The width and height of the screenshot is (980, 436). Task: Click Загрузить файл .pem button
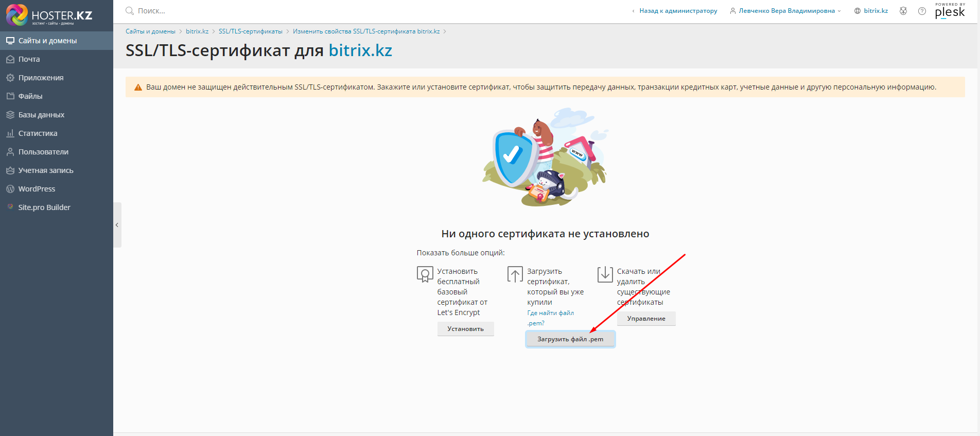[x=570, y=339]
